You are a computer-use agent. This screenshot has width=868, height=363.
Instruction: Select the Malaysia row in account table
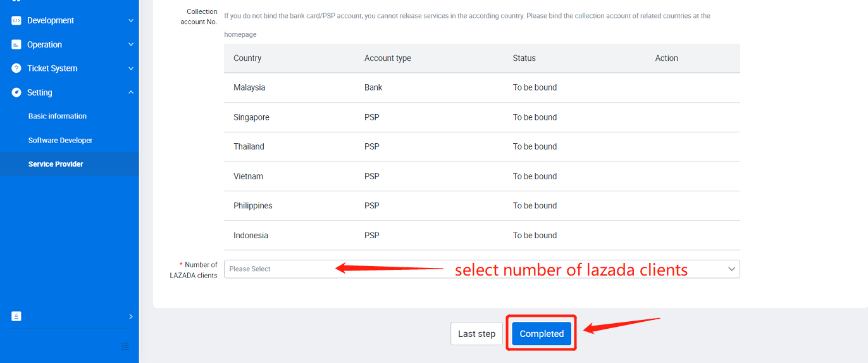coord(481,87)
